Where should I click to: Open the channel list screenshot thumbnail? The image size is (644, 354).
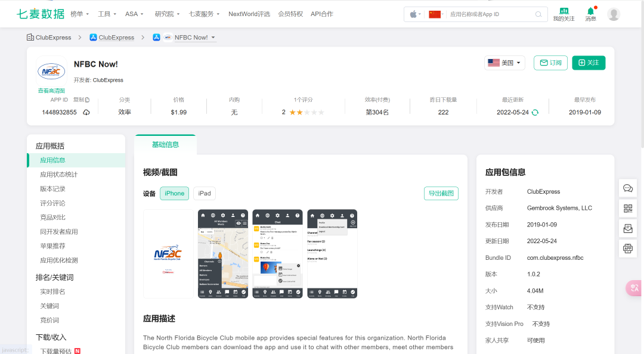pyautogui.click(x=332, y=254)
